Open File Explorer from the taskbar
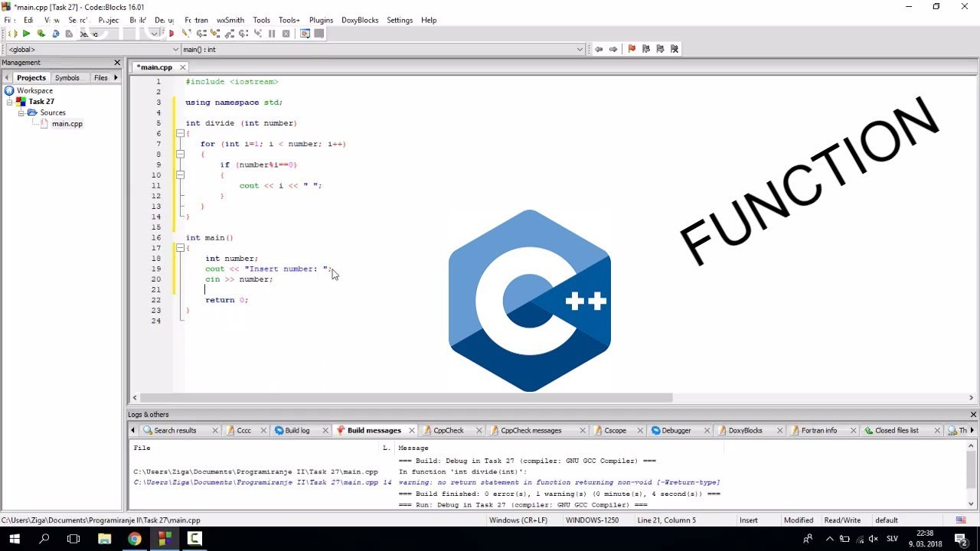The width and height of the screenshot is (980, 551). pyautogui.click(x=104, y=539)
